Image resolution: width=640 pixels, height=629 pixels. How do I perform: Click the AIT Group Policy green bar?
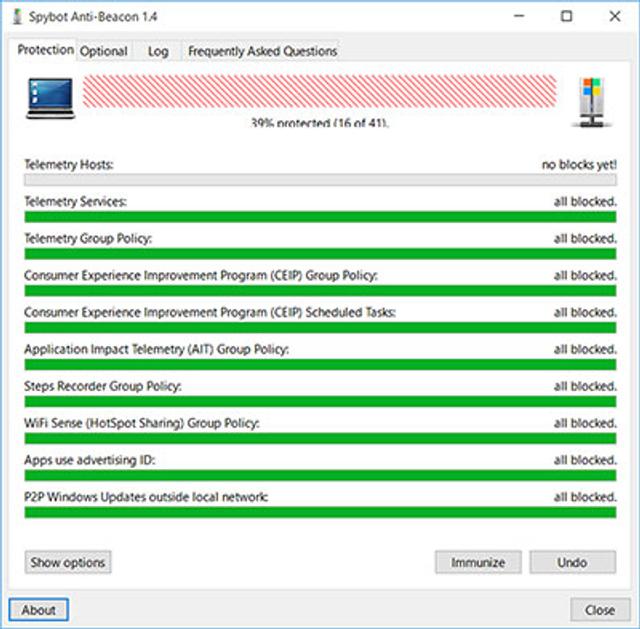click(320, 365)
